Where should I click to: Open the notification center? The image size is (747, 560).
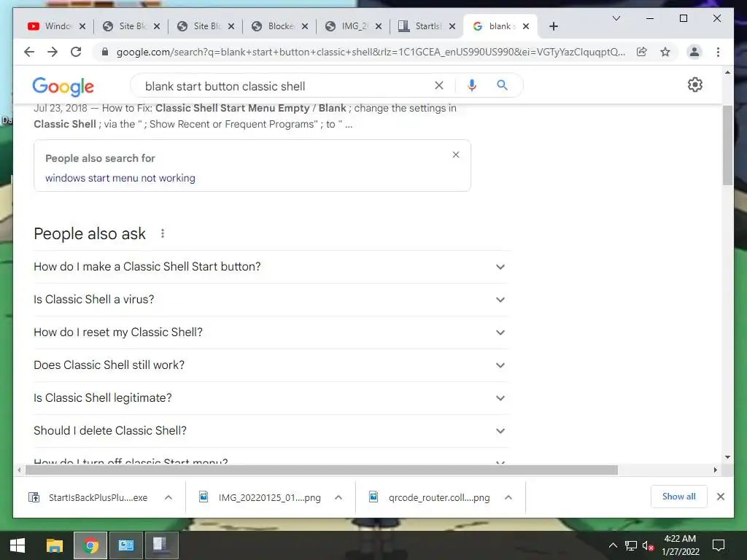point(719,545)
